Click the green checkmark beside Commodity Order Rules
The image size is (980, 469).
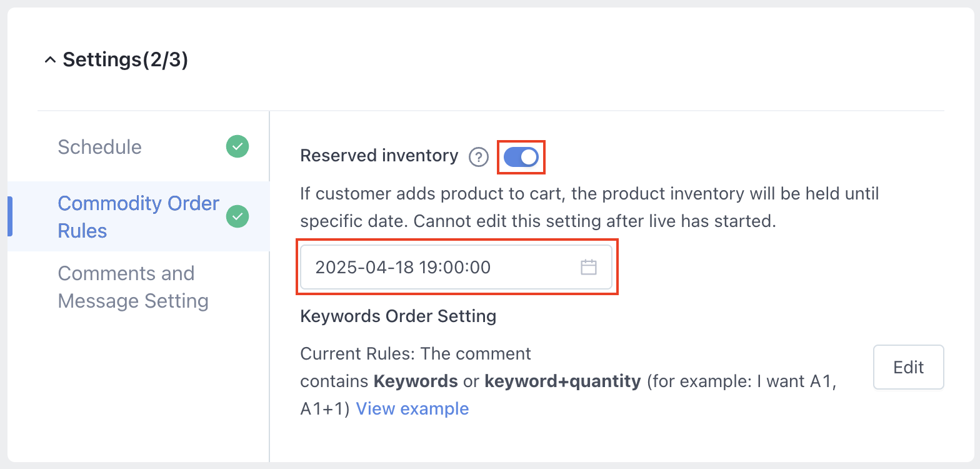pyautogui.click(x=237, y=217)
